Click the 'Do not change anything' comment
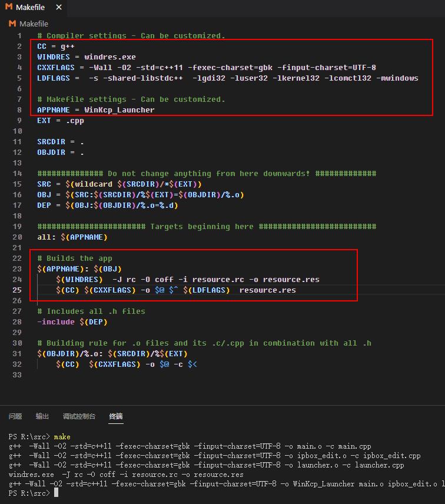The image size is (445, 504). click(207, 174)
